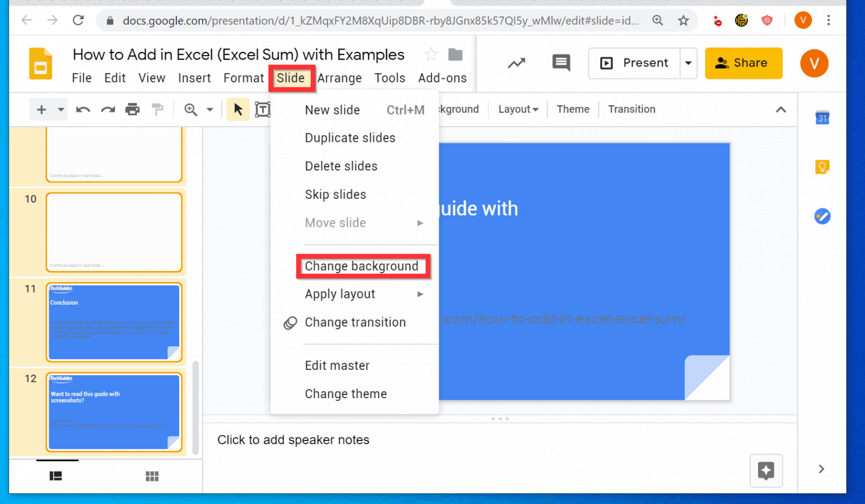The height and width of the screenshot is (504, 865).
Task: Click the Undo icon in the toolbar
Action: click(82, 109)
